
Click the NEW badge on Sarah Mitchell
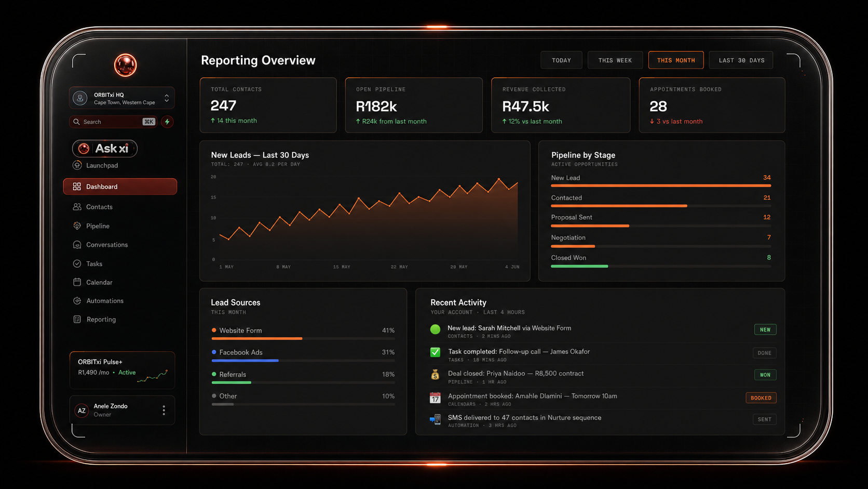click(x=765, y=329)
